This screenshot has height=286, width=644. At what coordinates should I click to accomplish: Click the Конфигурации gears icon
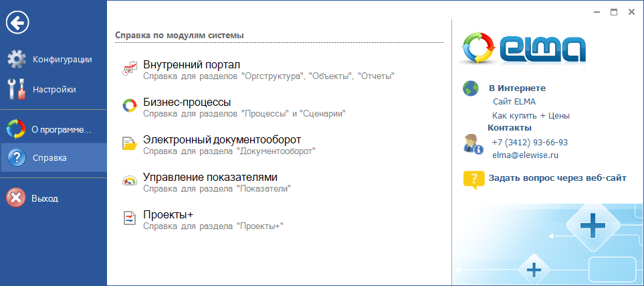17,60
